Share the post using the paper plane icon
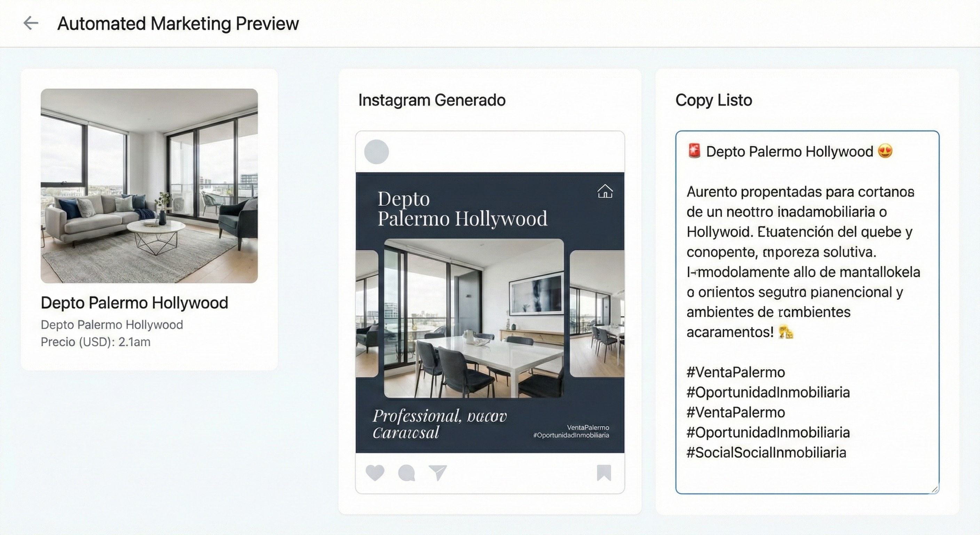 pyautogui.click(x=437, y=472)
